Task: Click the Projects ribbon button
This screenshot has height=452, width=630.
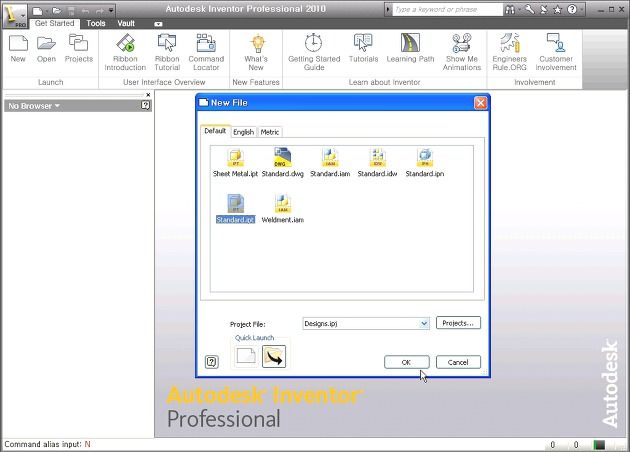Action: [x=79, y=49]
